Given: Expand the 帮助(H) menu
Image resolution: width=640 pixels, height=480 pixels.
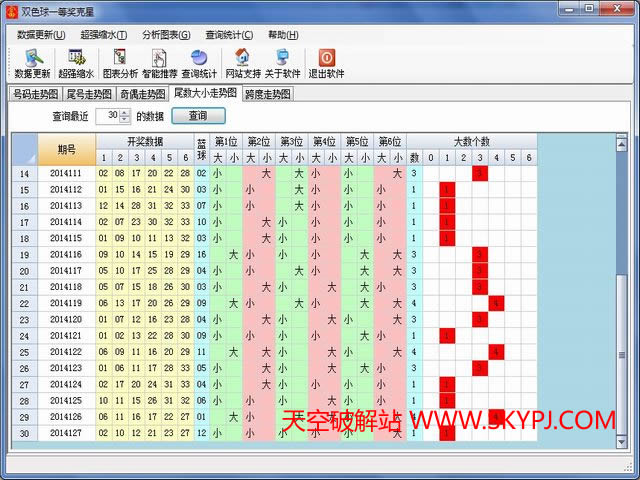Looking at the screenshot, I should click(x=283, y=35).
